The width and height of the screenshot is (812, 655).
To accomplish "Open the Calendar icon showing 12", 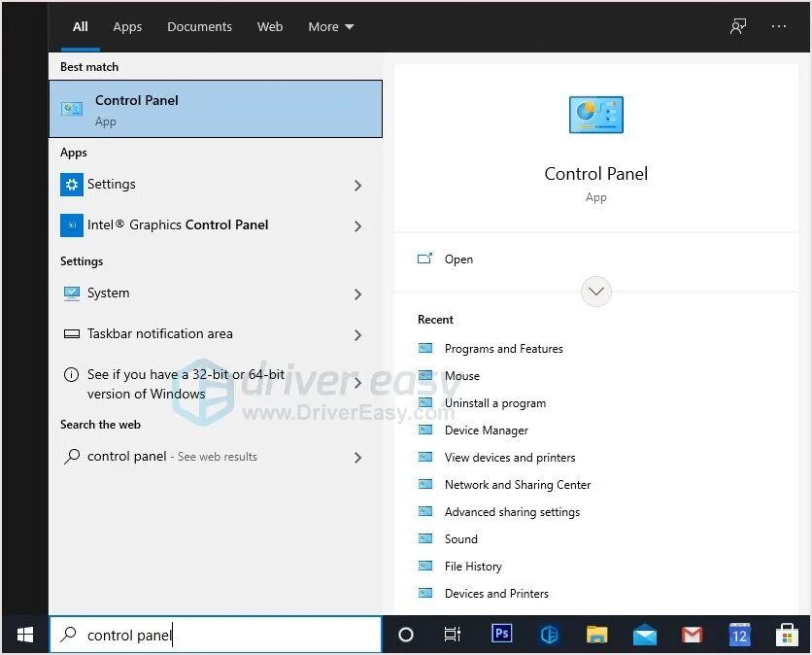I will (x=739, y=635).
